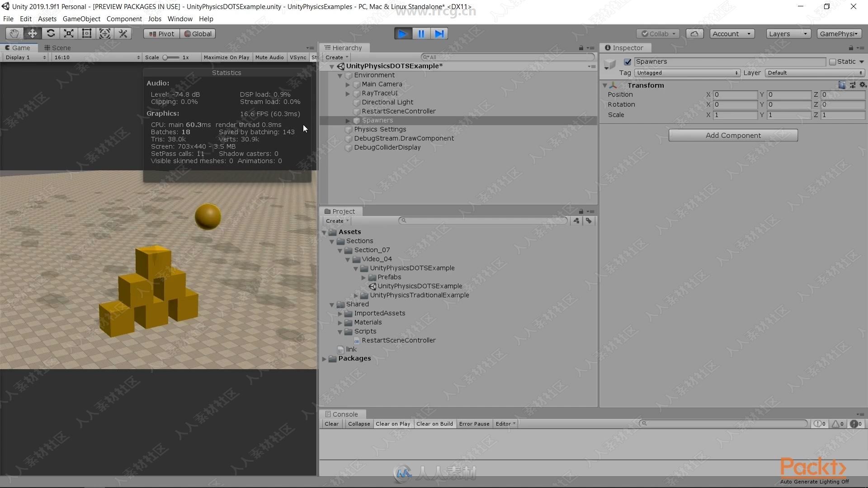Select the Spawners object in Hierarchy
The image size is (868, 488).
coord(377,120)
